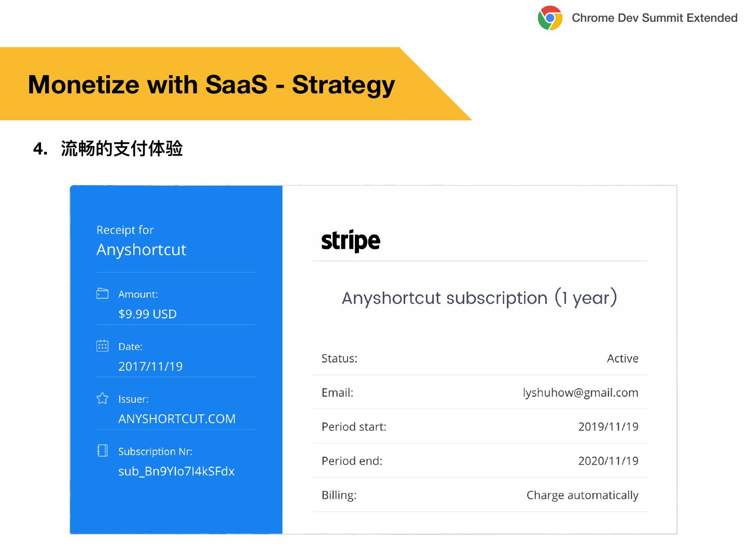Viewport: 747px width, 560px height.
Task: Click the star icon beside Issuer
Action: click(103, 398)
